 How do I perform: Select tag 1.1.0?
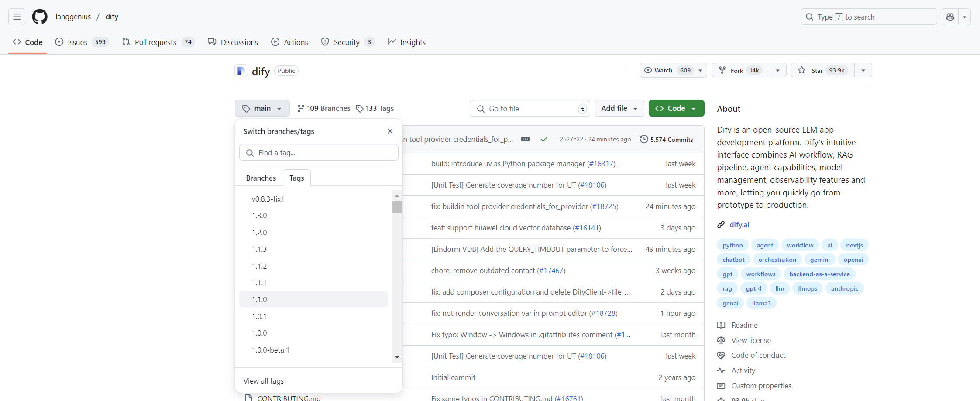[x=313, y=299]
